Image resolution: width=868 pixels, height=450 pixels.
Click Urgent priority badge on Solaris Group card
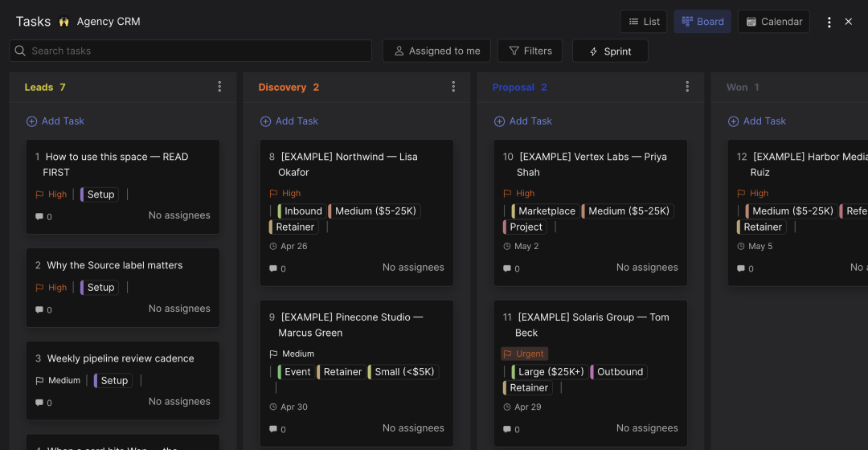click(524, 354)
